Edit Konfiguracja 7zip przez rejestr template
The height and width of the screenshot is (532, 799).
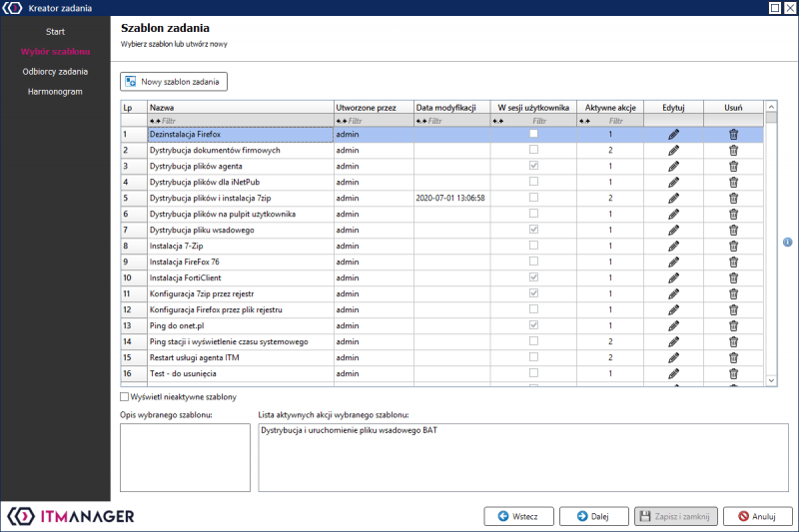(673, 293)
